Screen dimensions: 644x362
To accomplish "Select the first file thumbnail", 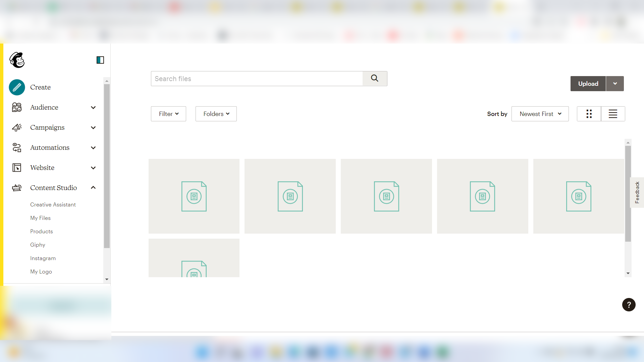I will (x=194, y=196).
